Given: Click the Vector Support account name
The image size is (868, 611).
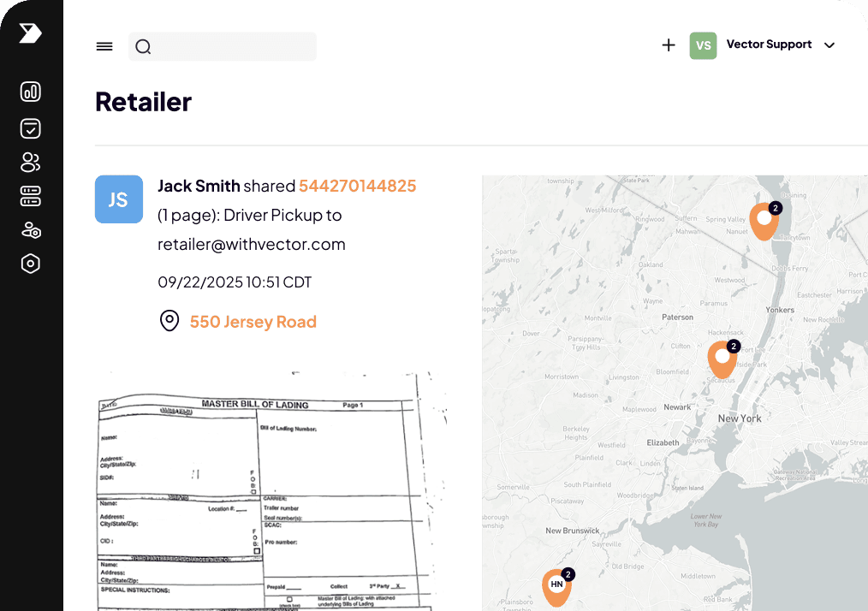Looking at the screenshot, I should coord(769,44).
